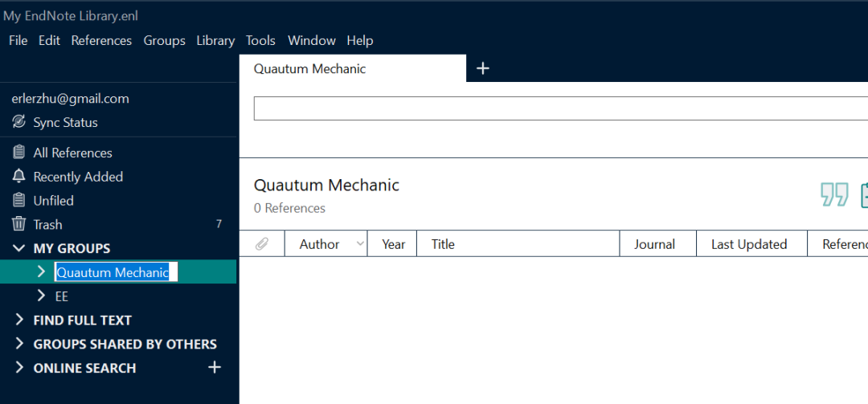Open the Trash group
Screen dimensions: 868x404
pyautogui.click(x=47, y=225)
